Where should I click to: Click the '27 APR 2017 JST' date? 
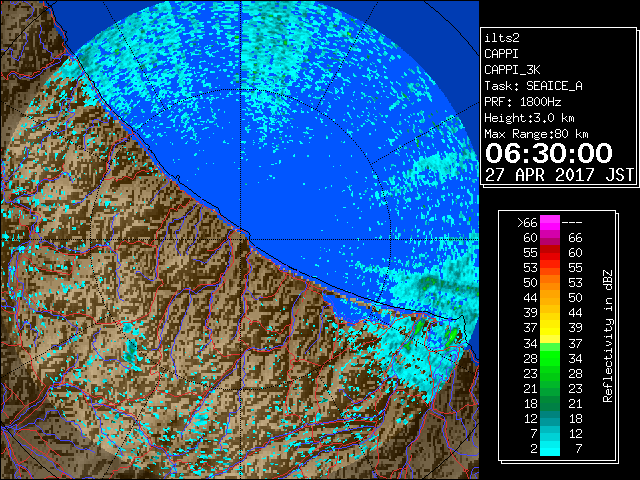point(559,175)
